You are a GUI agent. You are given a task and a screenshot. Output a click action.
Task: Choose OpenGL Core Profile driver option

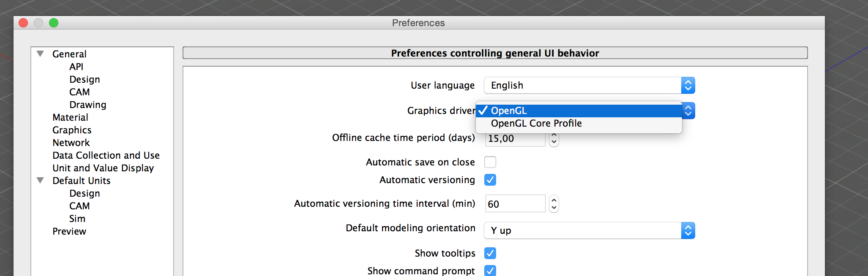579,123
